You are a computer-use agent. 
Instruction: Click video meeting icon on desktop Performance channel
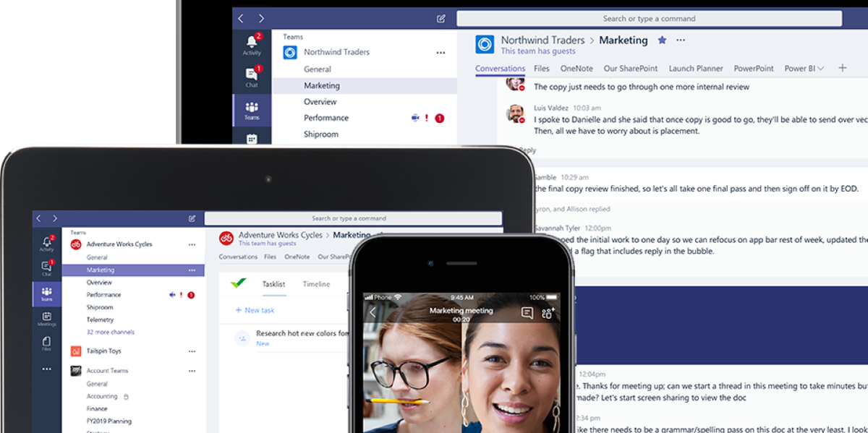[415, 118]
